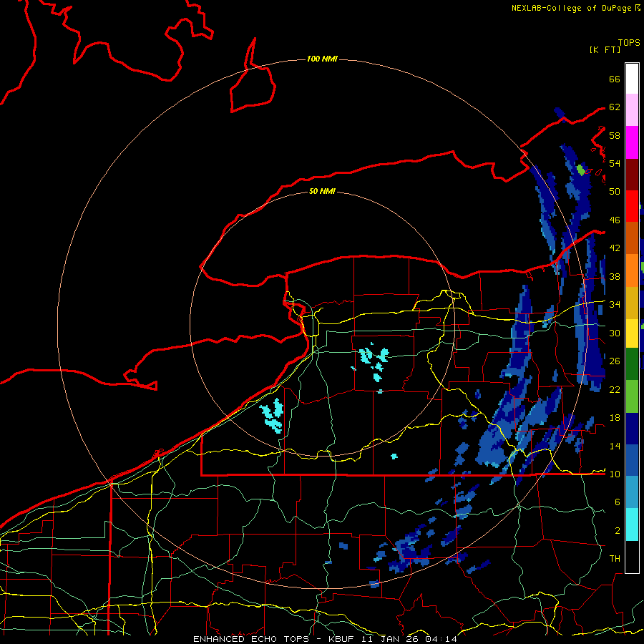The image size is (644, 644).
Task: Click the TH threshold legend label
Action: pos(615,558)
